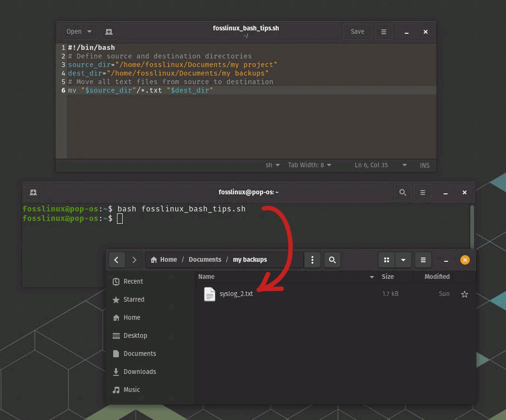Image resolution: width=506 pixels, height=420 pixels.
Task: Go back with the file manager arrow
Action: (x=117, y=260)
